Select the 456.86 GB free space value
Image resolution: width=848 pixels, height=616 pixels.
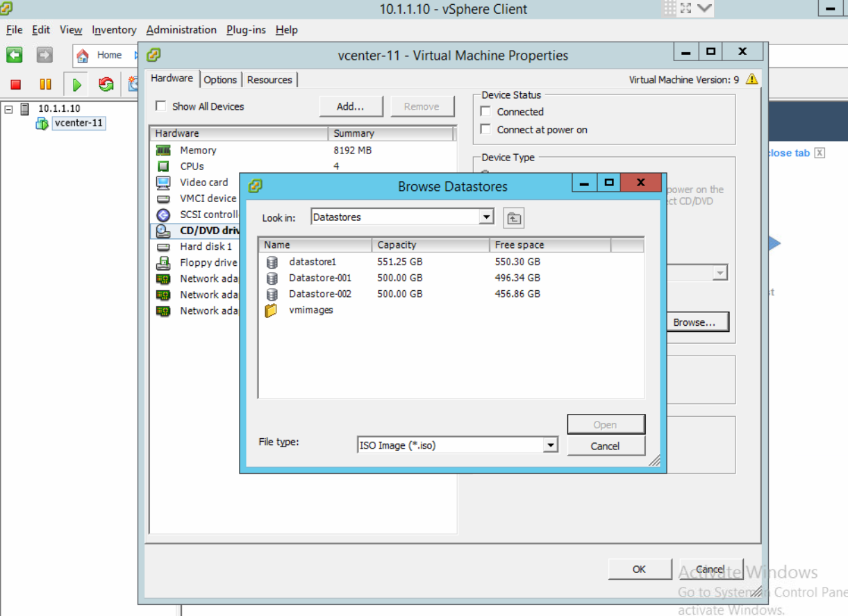point(517,294)
